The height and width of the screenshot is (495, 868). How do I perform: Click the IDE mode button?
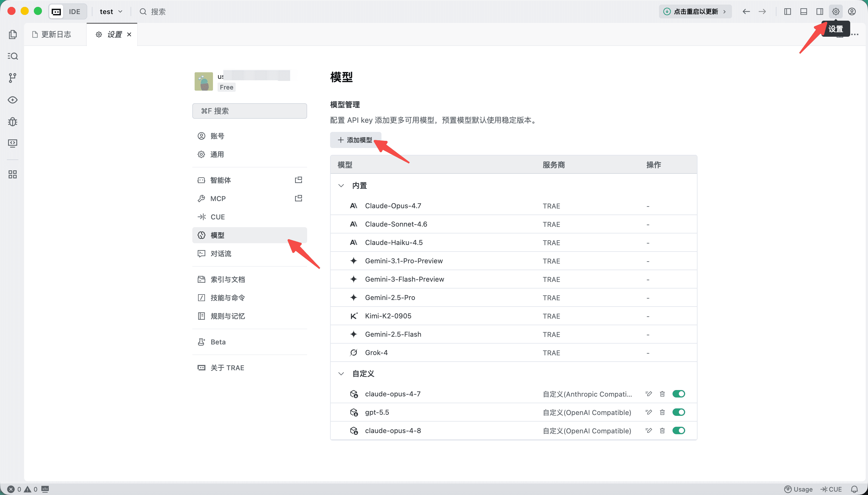point(67,11)
